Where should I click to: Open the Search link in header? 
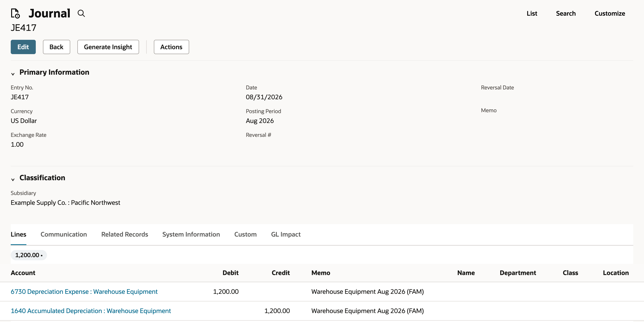566,13
